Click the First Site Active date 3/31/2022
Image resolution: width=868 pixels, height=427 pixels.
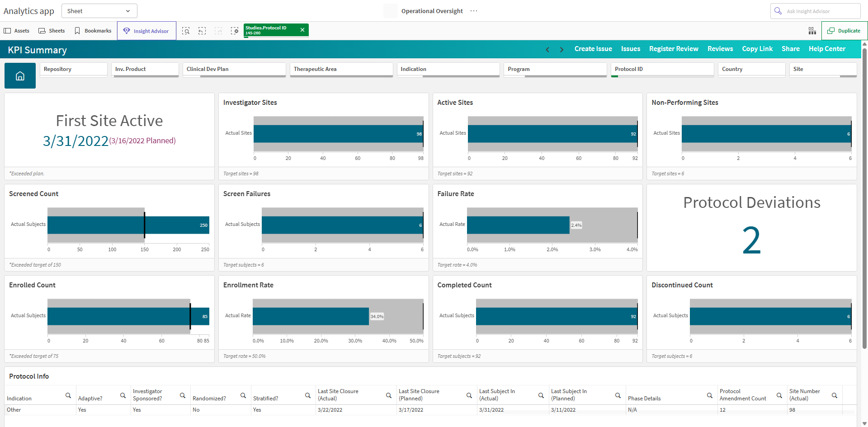click(75, 141)
